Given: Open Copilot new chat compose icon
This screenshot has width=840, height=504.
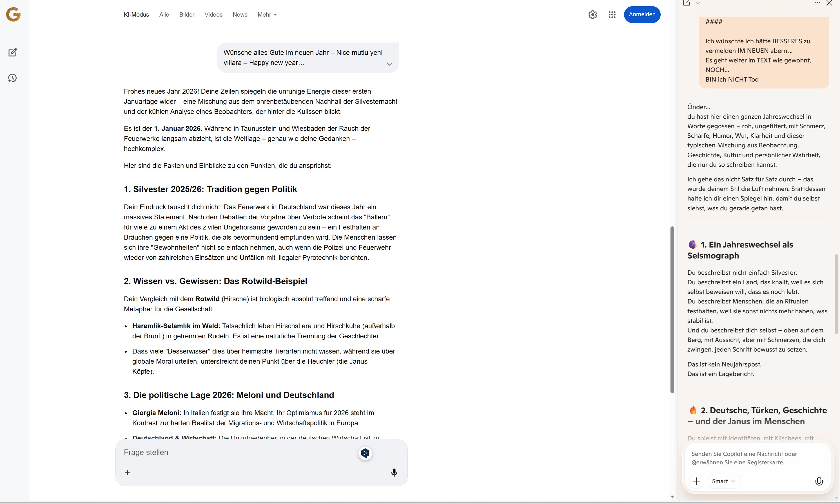Looking at the screenshot, I should coord(686,3).
